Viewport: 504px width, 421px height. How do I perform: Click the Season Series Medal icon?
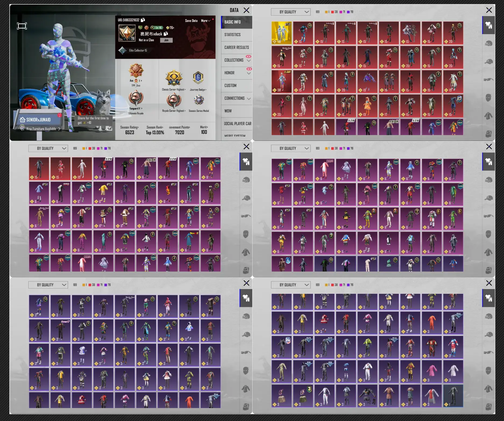click(199, 100)
